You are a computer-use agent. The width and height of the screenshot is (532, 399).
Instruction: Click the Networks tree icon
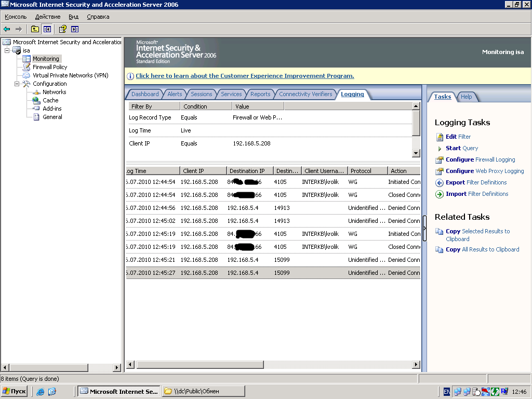tap(36, 92)
